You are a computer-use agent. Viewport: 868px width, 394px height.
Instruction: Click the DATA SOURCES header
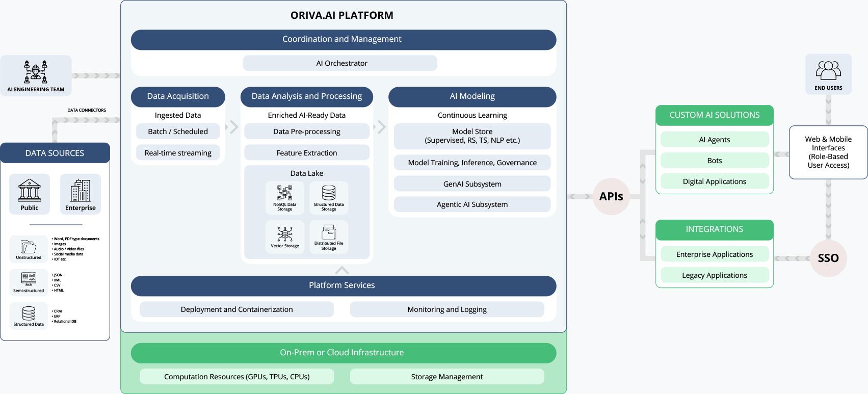click(55, 153)
